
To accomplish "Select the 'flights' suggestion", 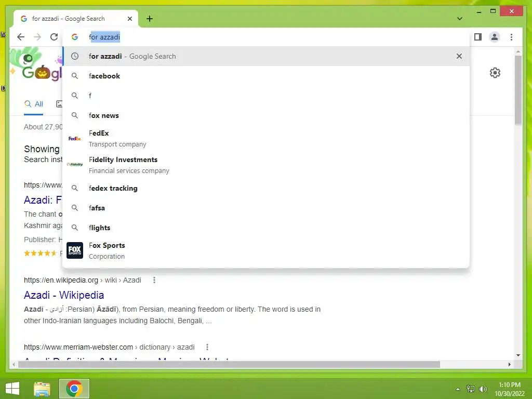I will pos(266,228).
